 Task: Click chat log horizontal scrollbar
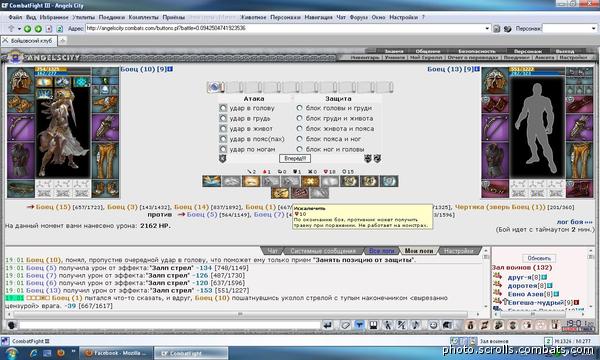240,314
